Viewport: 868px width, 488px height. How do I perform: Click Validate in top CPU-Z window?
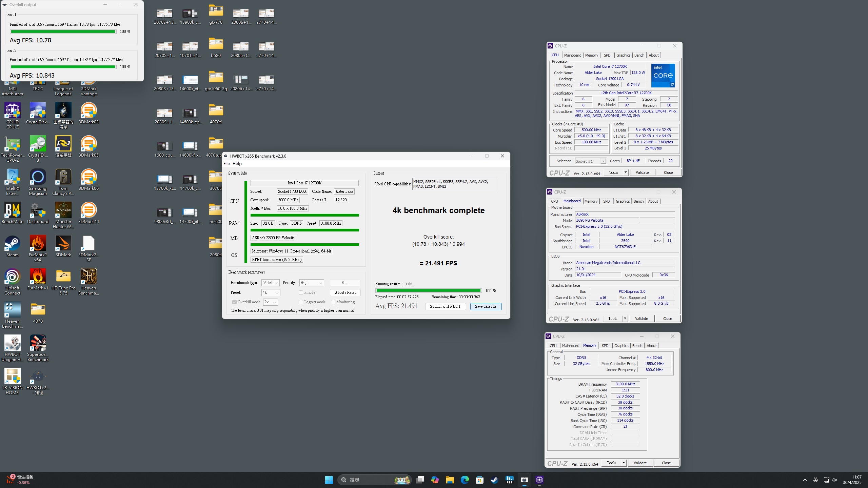coord(642,172)
